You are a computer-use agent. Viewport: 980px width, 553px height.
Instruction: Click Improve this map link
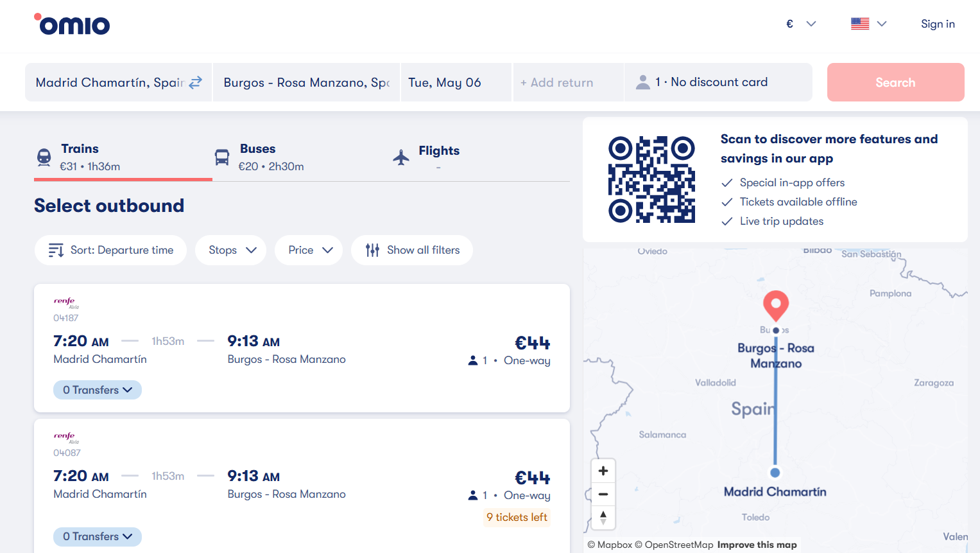[x=757, y=545]
